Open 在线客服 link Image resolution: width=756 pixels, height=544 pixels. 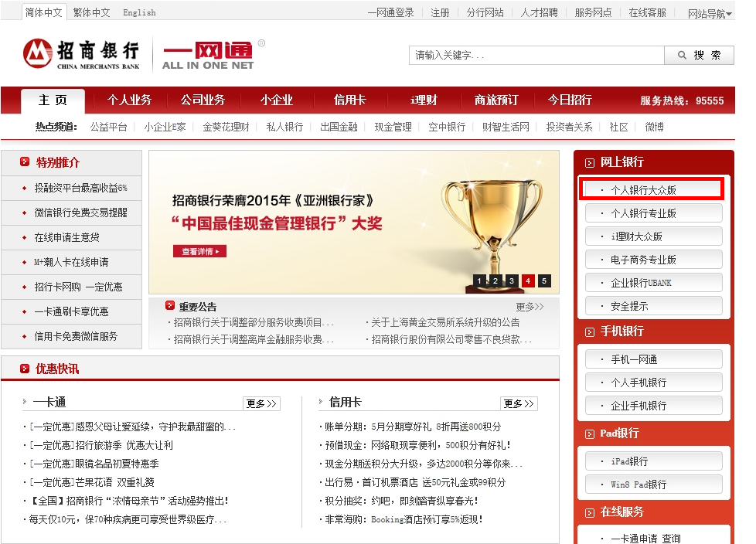click(647, 12)
